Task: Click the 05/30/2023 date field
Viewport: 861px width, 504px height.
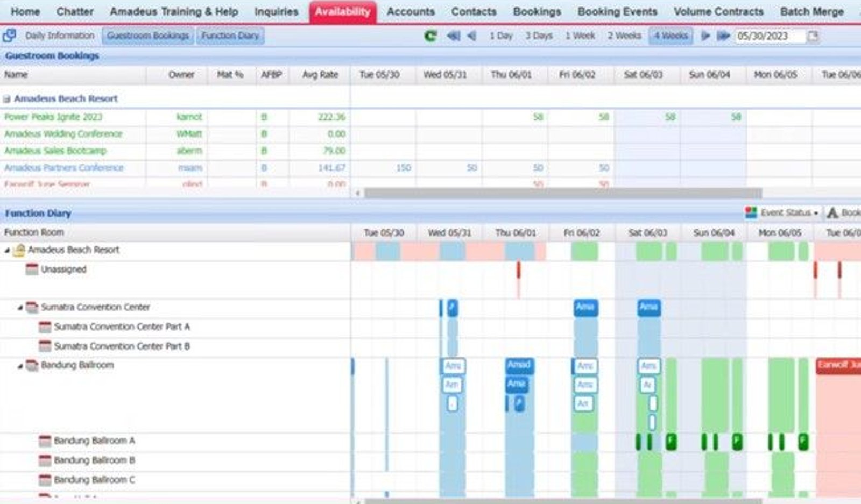Action: [770, 36]
